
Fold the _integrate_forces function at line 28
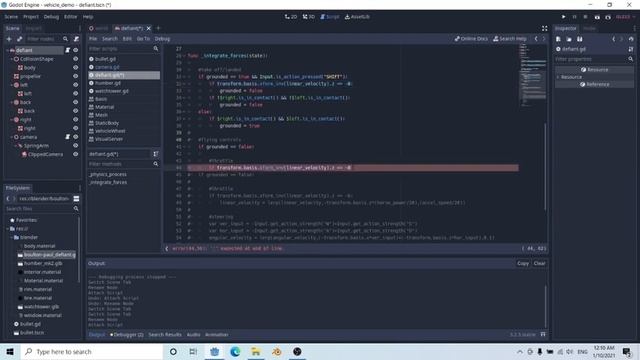(x=184, y=56)
